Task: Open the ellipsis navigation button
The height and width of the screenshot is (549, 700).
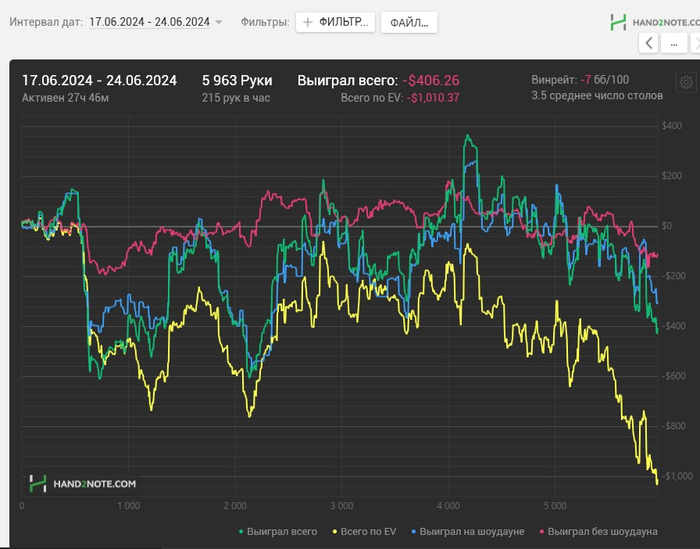Action: (674, 44)
